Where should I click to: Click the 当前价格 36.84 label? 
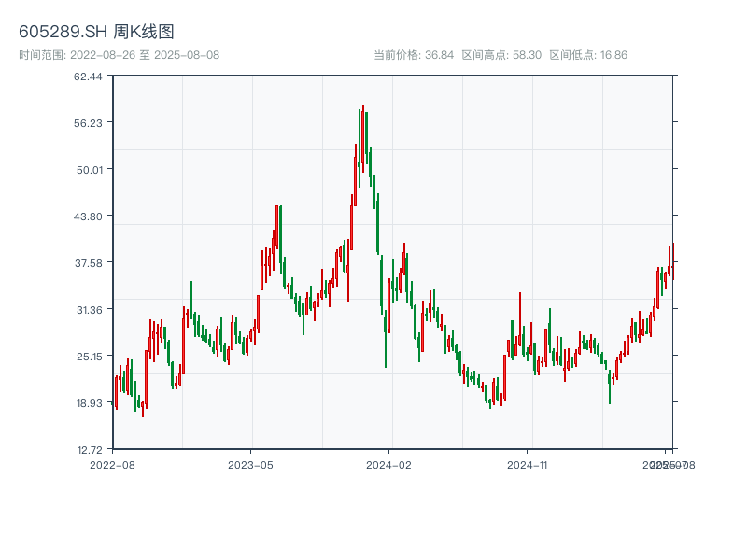pos(414,55)
